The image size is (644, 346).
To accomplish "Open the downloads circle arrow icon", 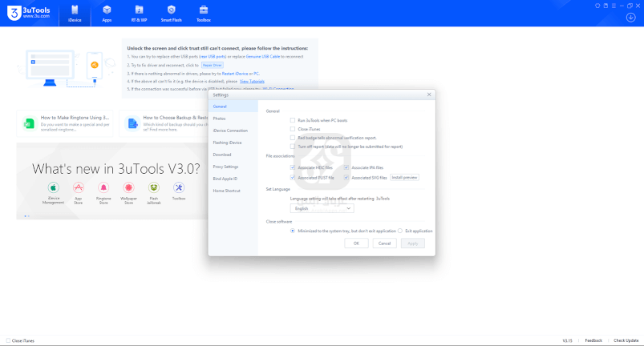I will point(631,18).
